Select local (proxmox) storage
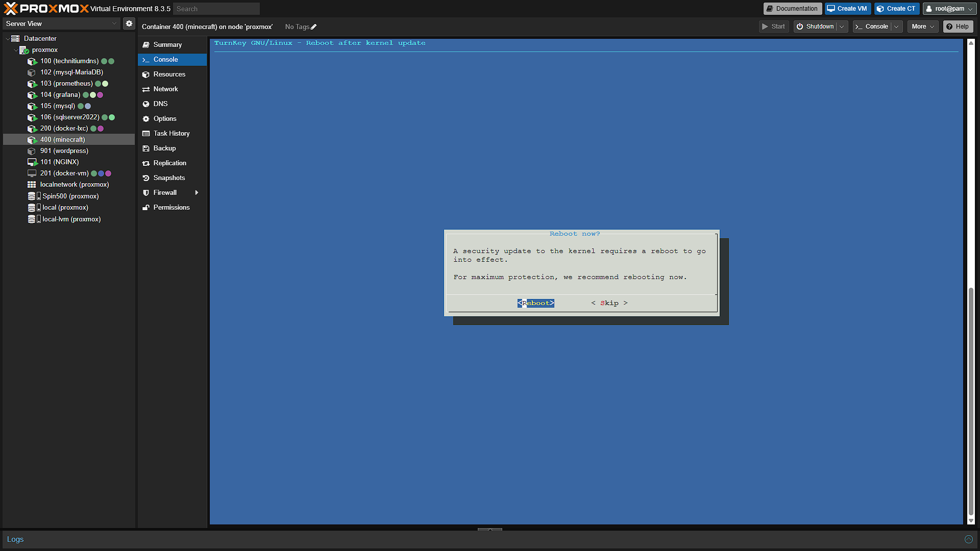 click(69, 208)
